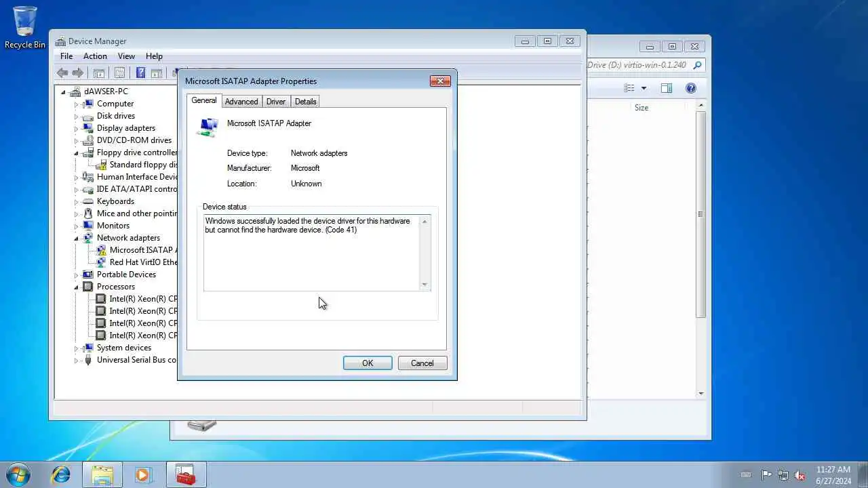Expand the Display adapters tree node
This screenshot has height=488, width=868.
76,128
